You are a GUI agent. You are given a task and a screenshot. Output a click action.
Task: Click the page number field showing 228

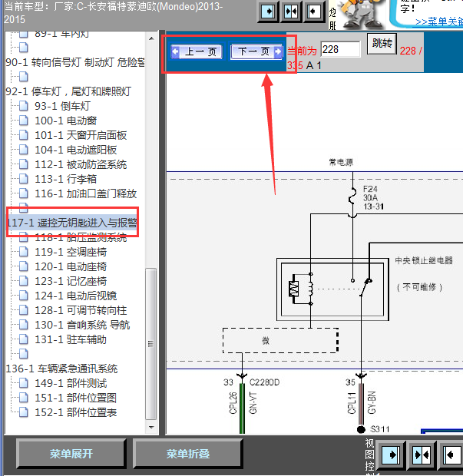(340, 49)
